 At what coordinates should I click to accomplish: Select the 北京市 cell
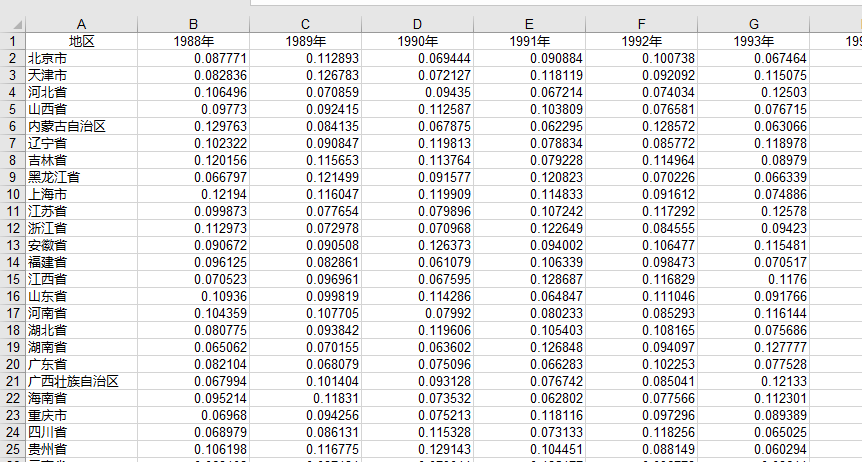81,58
